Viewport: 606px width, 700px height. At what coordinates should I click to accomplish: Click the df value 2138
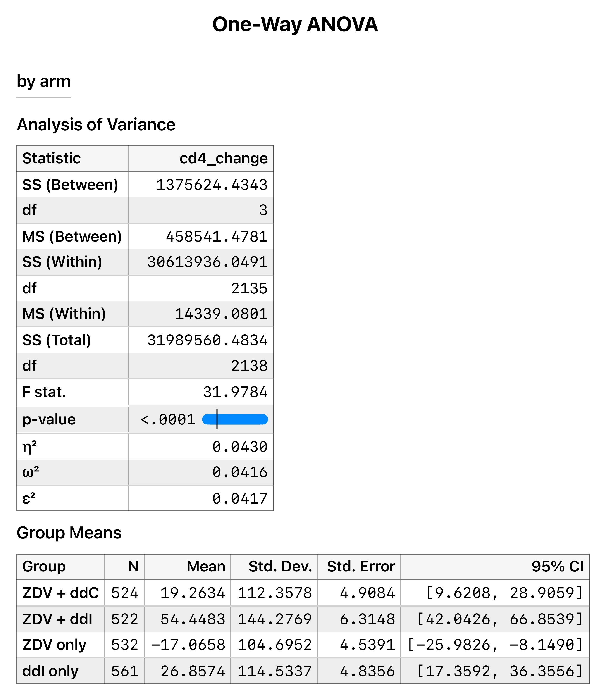coord(249,366)
